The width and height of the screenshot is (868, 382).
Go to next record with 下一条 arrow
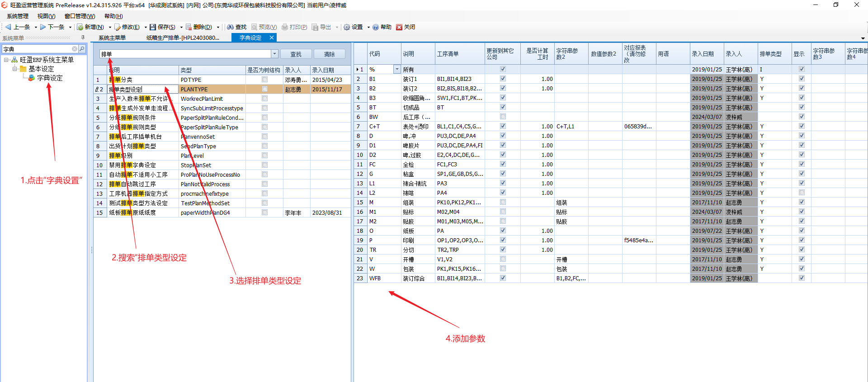click(x=52, y=27)
